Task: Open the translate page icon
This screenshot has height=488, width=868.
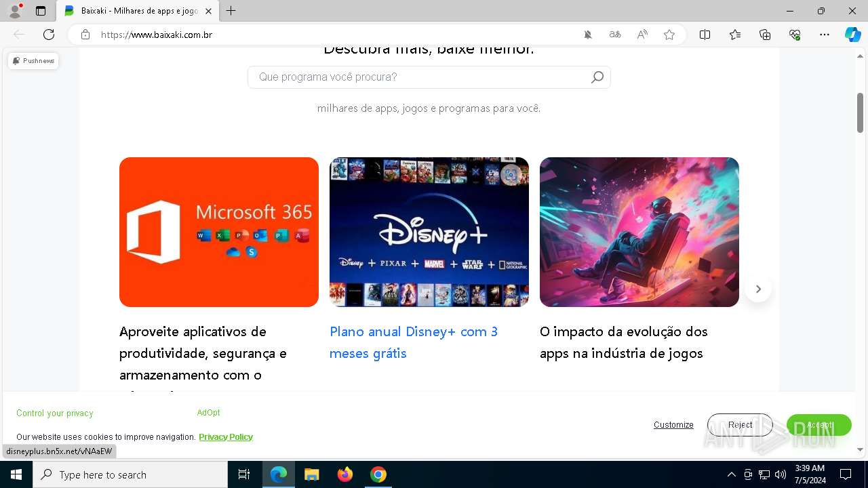Action: [615, 35]
